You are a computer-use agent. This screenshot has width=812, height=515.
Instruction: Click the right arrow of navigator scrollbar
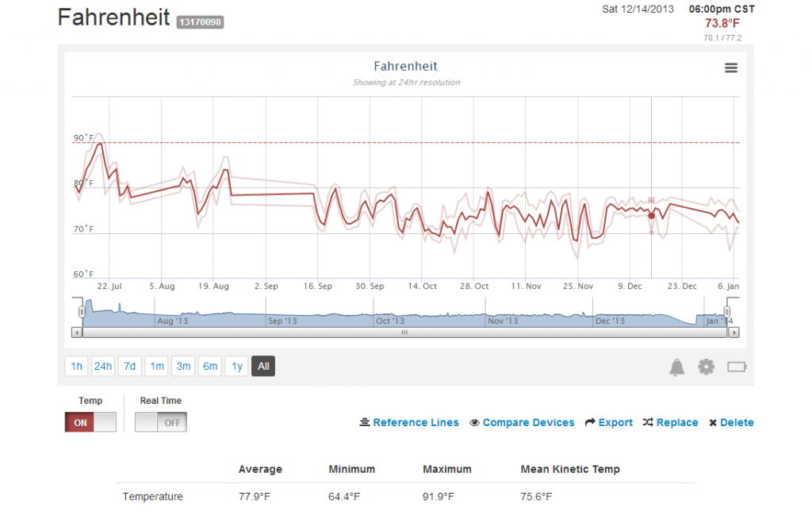tap(733, 332)
